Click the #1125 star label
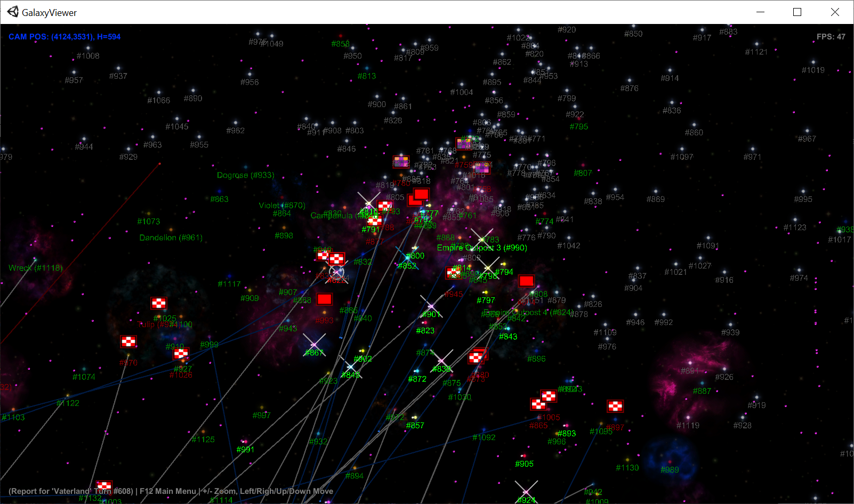 [x=203, y=439]
